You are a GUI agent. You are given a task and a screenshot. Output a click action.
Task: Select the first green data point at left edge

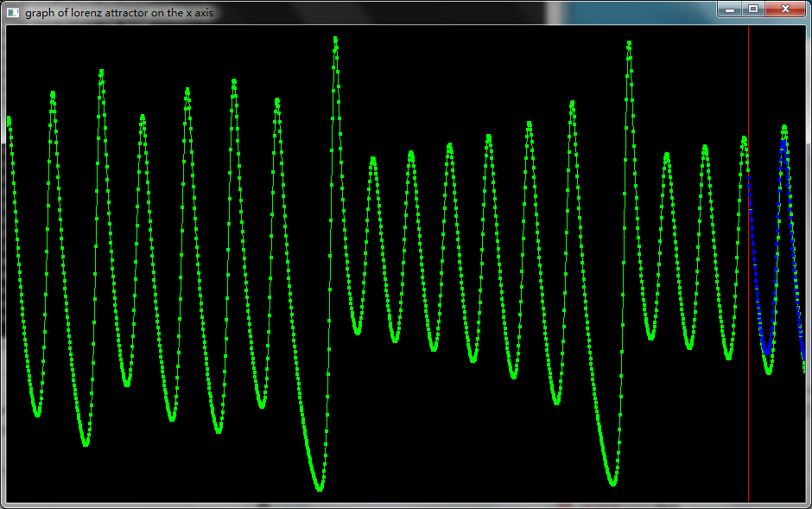[9, 119]
